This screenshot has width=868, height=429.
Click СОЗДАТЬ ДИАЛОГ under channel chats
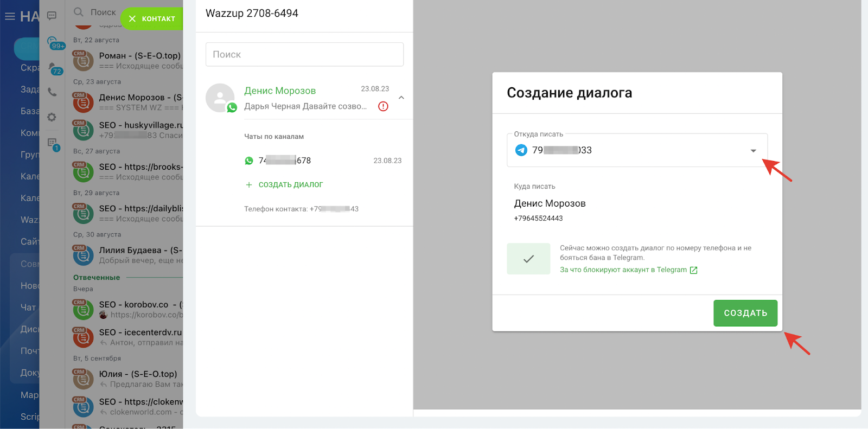(x=290, y=185)
